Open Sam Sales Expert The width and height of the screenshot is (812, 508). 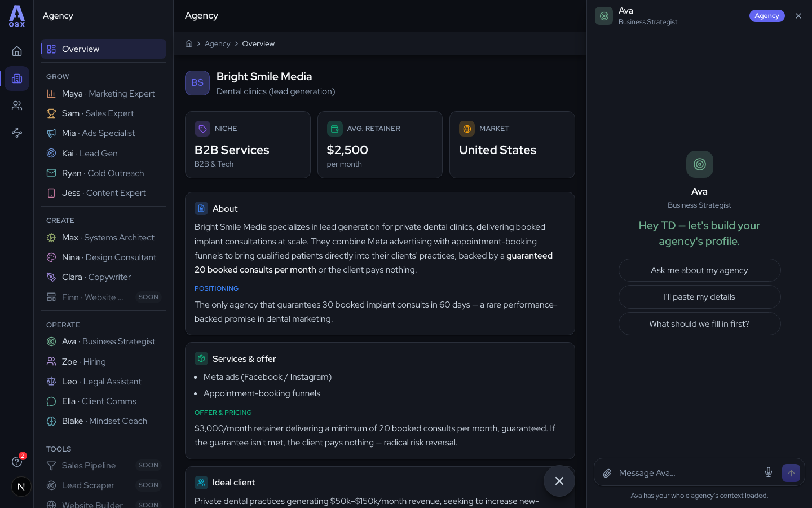(103, 113)
